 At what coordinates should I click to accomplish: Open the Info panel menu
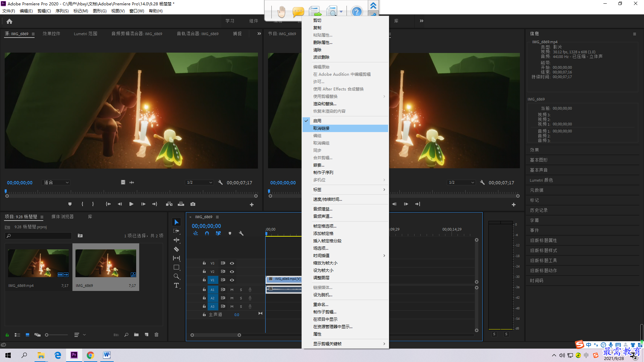(635, 34)
